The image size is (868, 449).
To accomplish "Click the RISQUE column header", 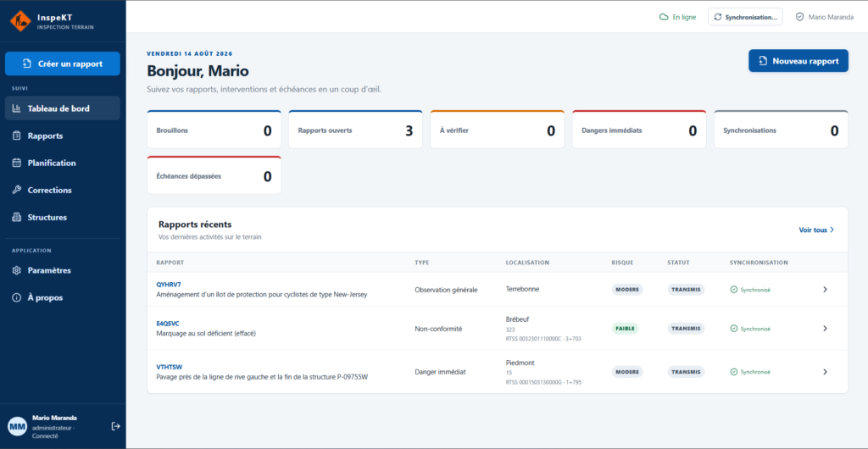I will 622,263.
